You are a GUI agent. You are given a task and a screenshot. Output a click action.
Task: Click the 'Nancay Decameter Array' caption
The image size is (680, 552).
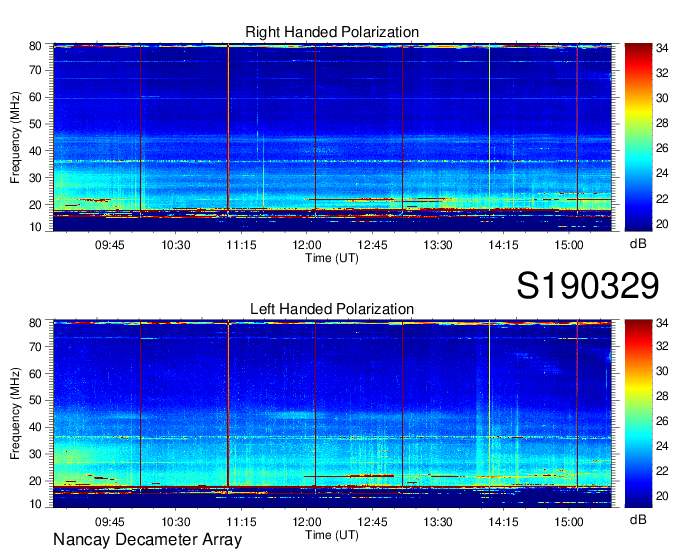pos(147,540)
